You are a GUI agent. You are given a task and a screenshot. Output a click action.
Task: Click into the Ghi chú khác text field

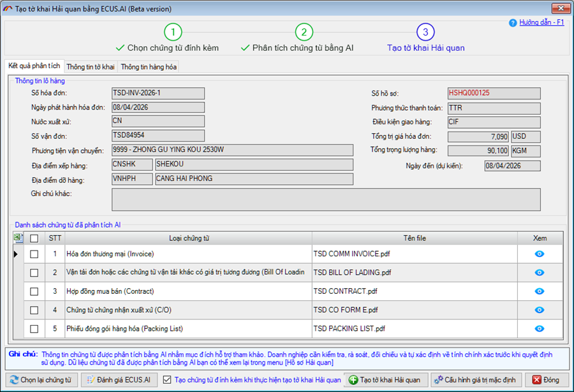pyautogui.click(x=325, y=199)
